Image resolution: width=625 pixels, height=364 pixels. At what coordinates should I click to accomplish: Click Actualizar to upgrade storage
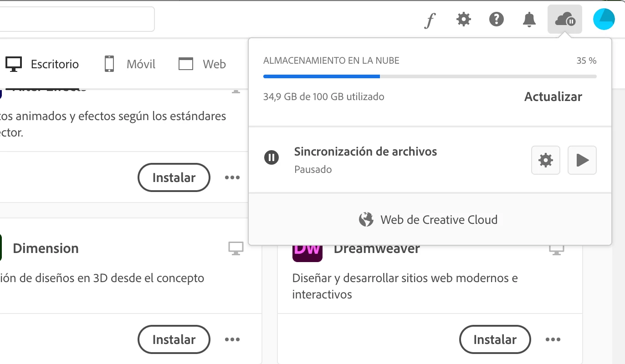click(x=553, y=96)
